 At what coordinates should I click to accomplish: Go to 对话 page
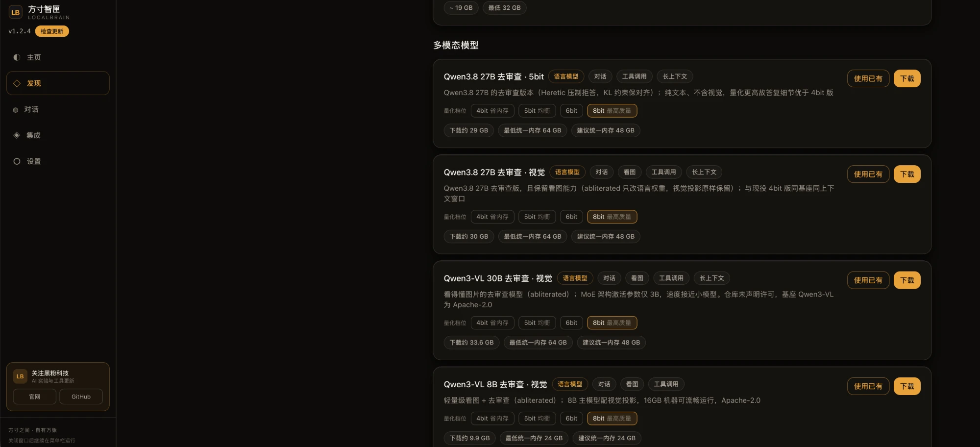(x=58, y=109)
